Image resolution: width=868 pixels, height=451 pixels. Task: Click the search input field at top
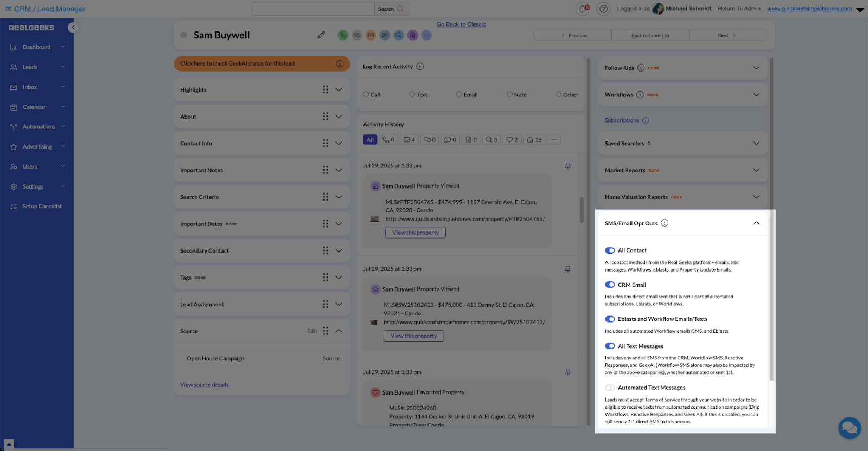pyautogui.click(x=313, y=9)
